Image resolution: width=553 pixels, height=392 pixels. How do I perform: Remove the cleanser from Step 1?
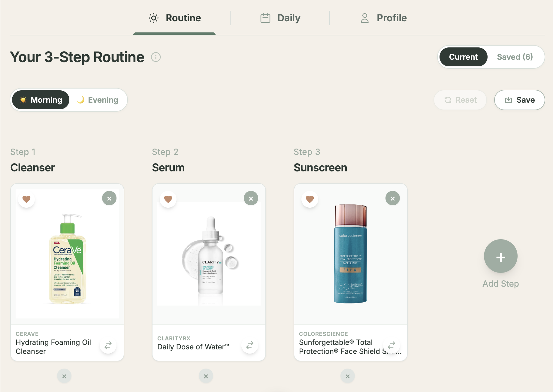point(109,198)
